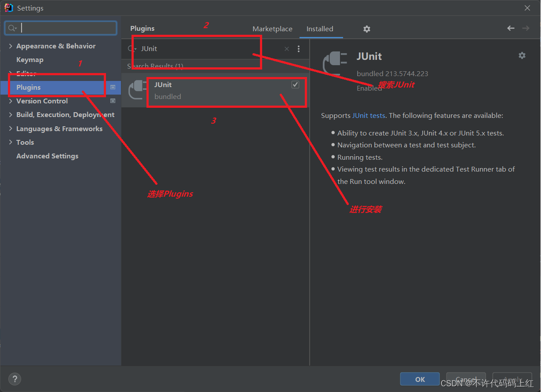Click the settings search magnifier icon

(12, 28)
